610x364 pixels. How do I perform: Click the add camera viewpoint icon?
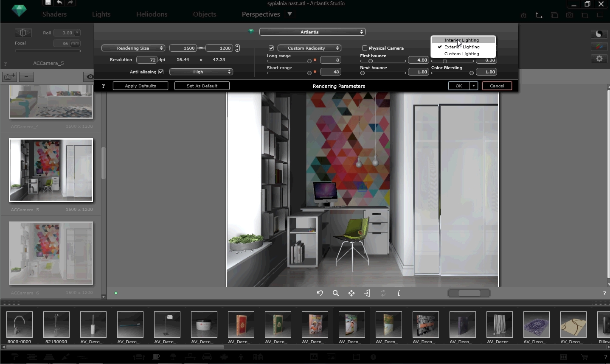click(9, 77)
